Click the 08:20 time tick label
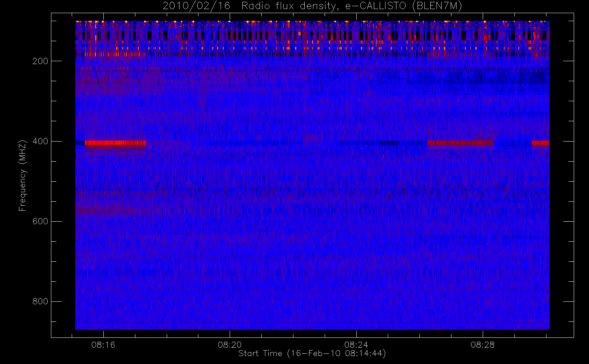589x364 pixels. tap(230, 345)
